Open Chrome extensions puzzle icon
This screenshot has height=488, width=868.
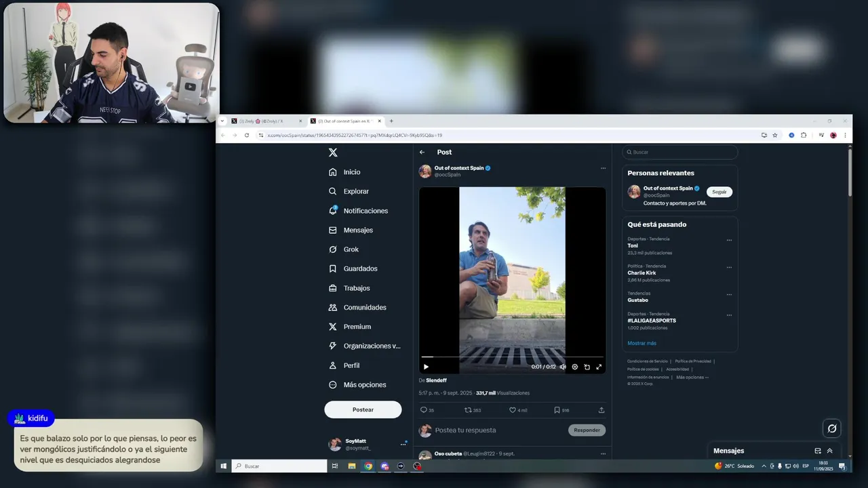(804, 135)
